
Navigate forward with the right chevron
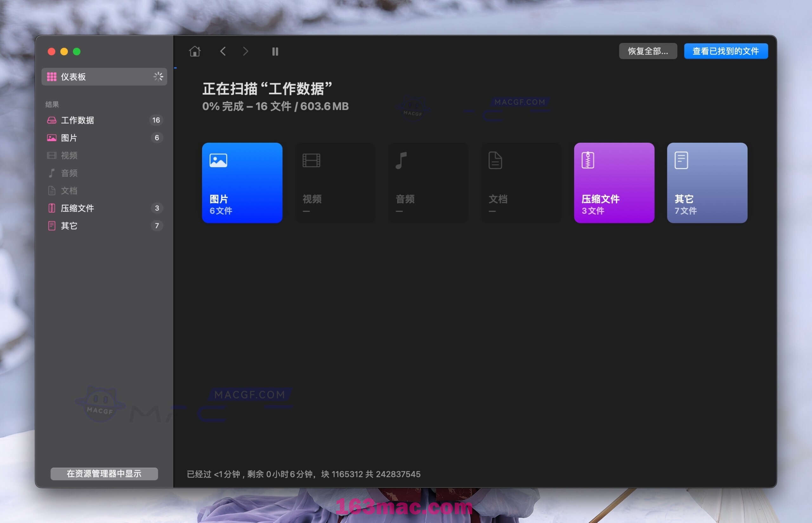point(246,51)
